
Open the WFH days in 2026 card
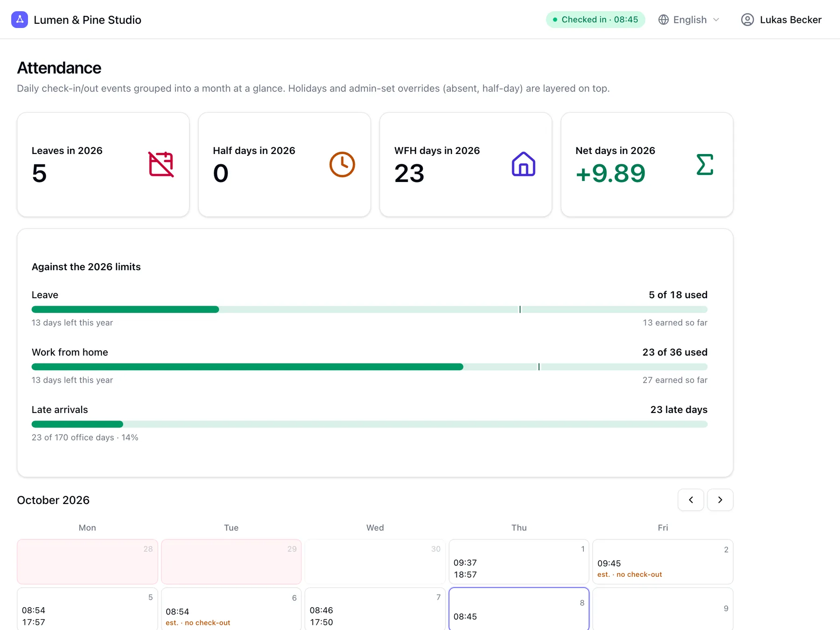[x=466, y=164]
